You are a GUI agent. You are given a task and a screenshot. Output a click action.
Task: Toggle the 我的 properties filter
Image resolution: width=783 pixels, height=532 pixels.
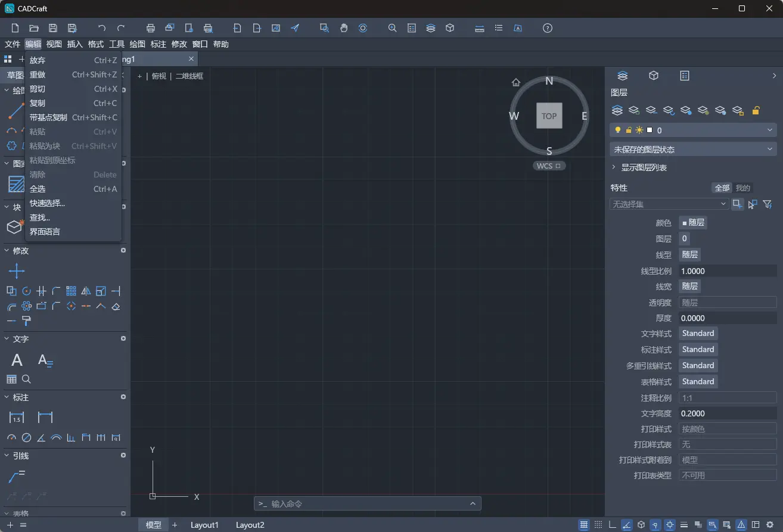click(x=742, y=188)
